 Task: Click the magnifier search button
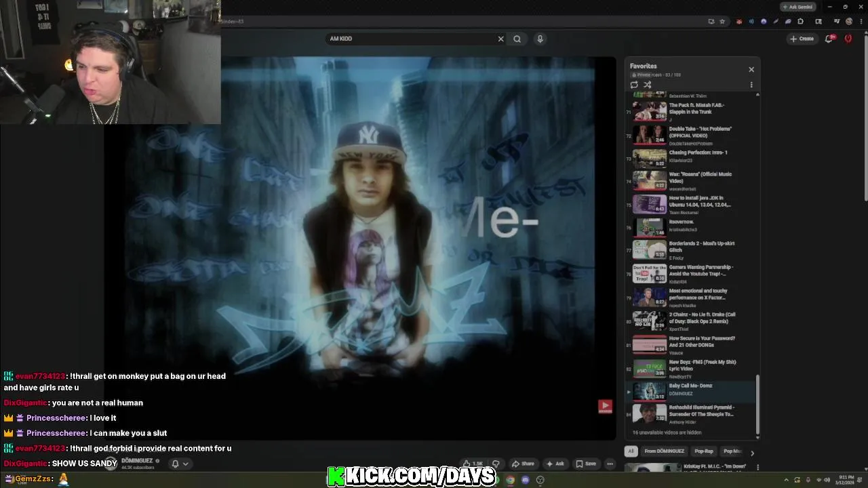click(x=517, y=39)
